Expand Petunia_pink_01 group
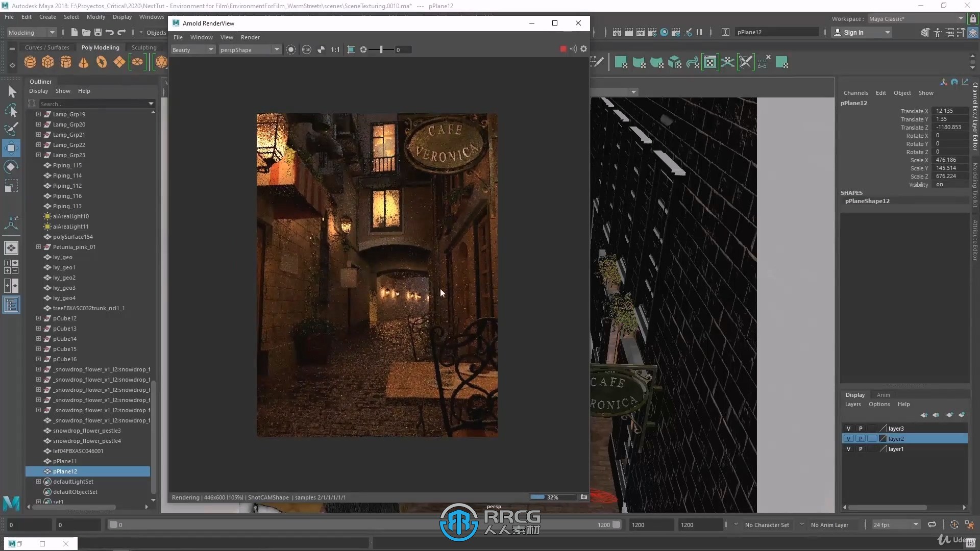 coord(38,247)
